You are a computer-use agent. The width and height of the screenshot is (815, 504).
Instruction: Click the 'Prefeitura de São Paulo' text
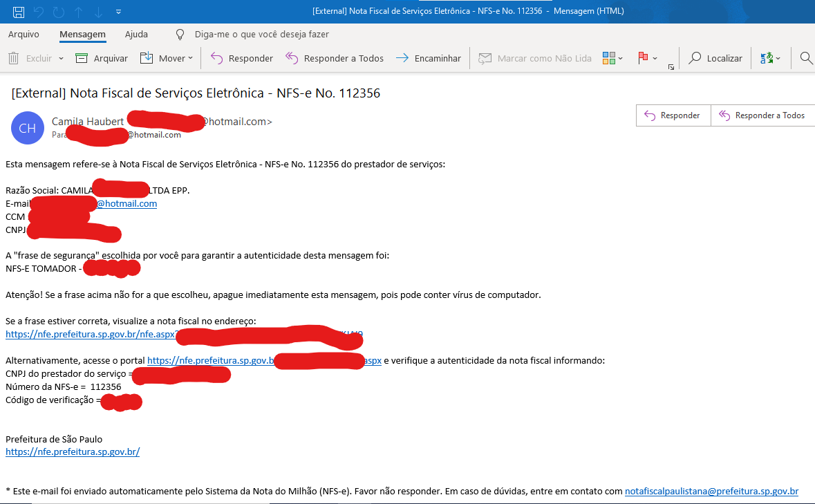[54, 439]
